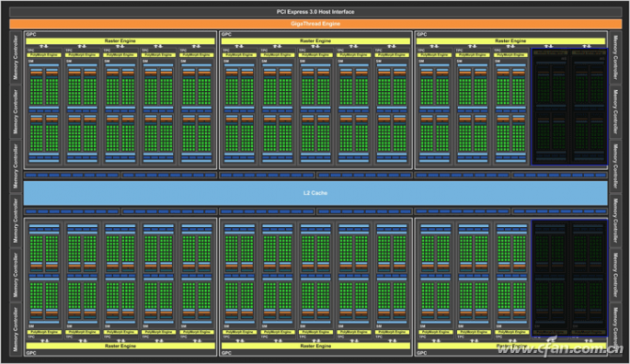Select Raster Engine in the bottom-left GPC
This screenshot has height=364, width=630.
[x=120, y=346]
